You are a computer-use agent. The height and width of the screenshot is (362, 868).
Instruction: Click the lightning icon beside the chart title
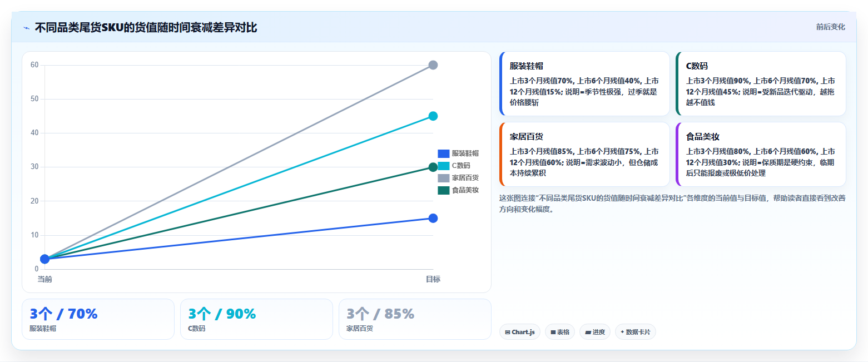point(26,28)
